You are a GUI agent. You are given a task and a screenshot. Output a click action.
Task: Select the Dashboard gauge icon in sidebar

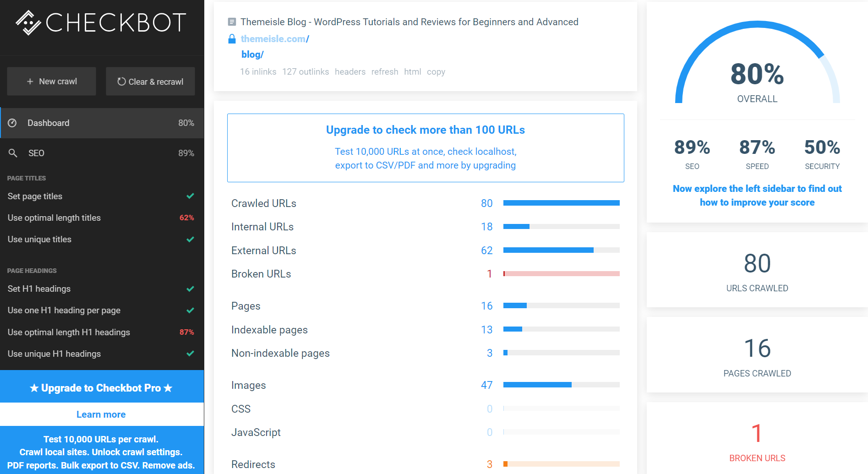coord(13,123)
